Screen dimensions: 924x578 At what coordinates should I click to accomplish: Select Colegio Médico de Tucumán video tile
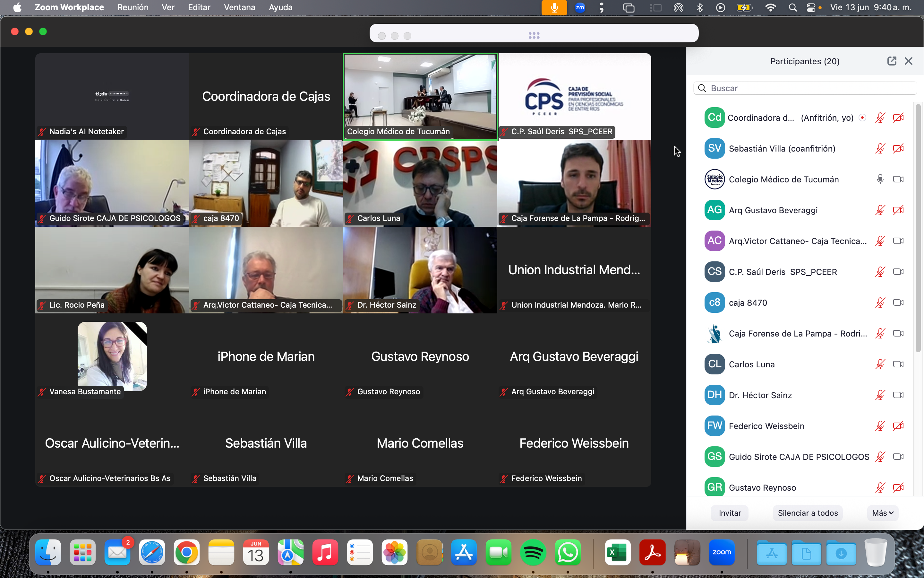pos(420,97)
